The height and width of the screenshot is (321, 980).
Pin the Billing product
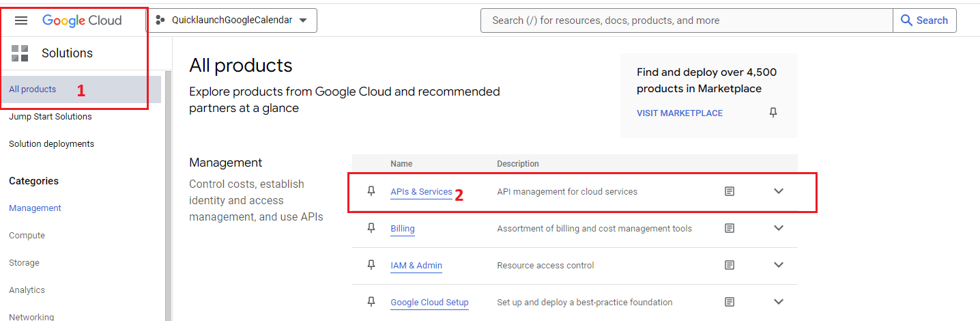pyautogui.click(x=371, y=228)
